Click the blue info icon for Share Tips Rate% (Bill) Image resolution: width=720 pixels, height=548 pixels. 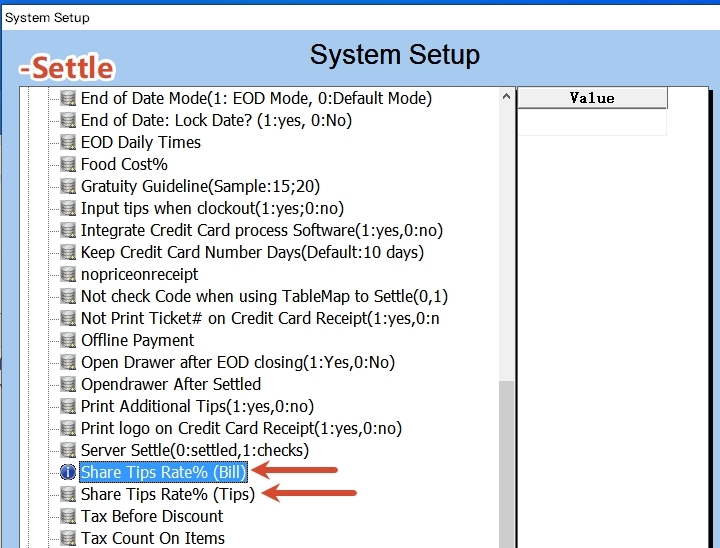coord(68,472)
